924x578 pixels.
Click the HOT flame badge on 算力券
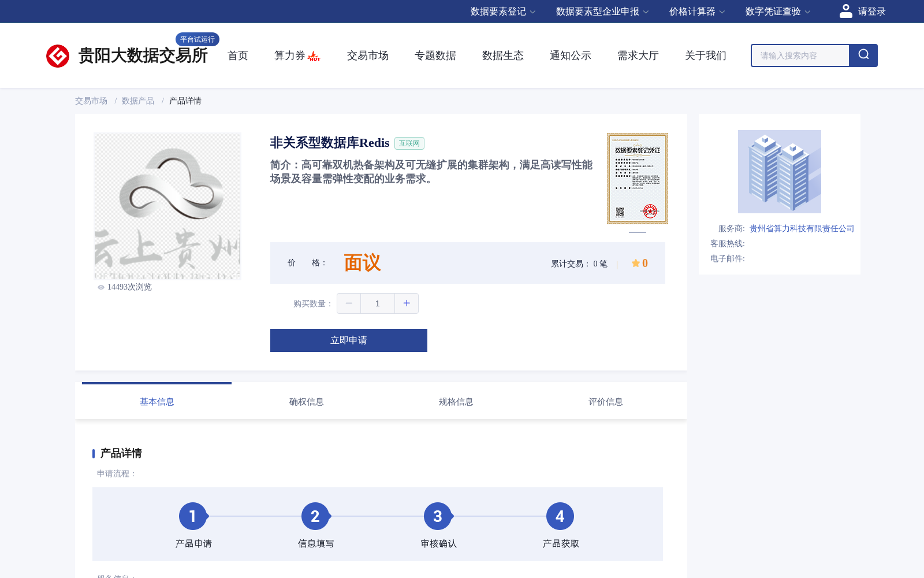click(x=314, y=56)
